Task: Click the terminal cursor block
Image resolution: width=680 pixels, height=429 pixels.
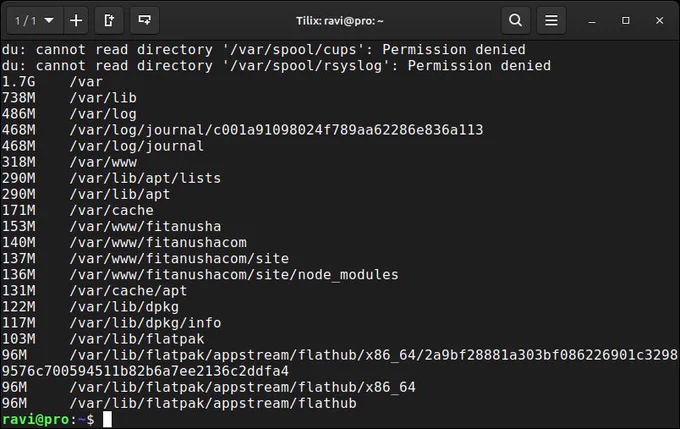Action: tap(107, 419)
